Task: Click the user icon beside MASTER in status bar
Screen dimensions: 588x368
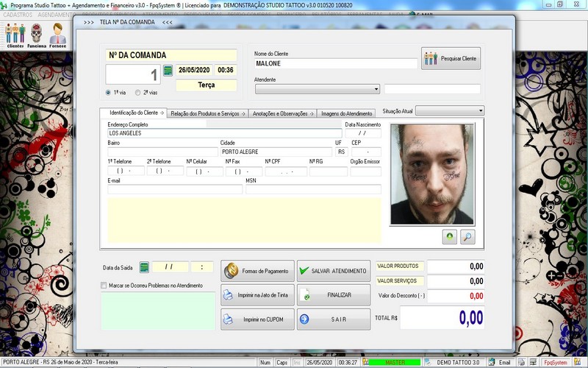Action: tap(365, 362)
